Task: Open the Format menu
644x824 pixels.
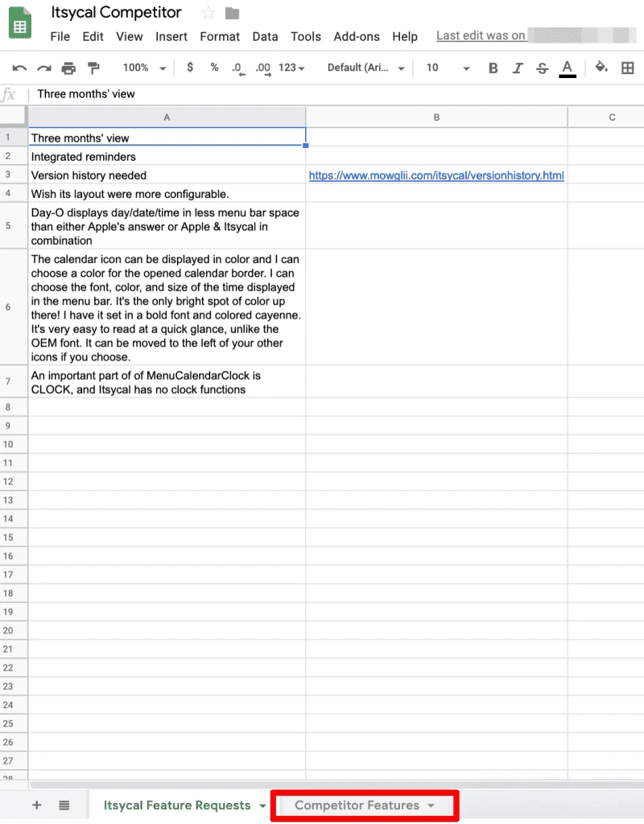Action: tap(220, 36)
